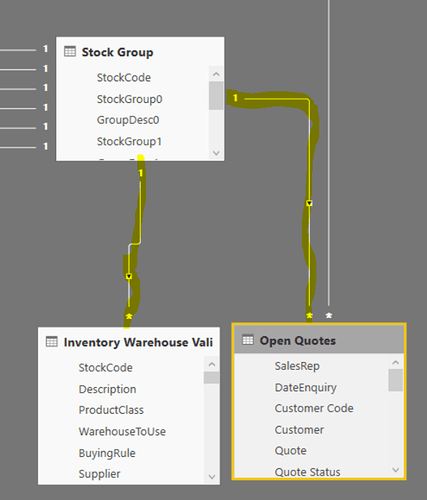Click the yellow star above Open Quotes
The image size is (427, 500).
click(x=309, y=315)
